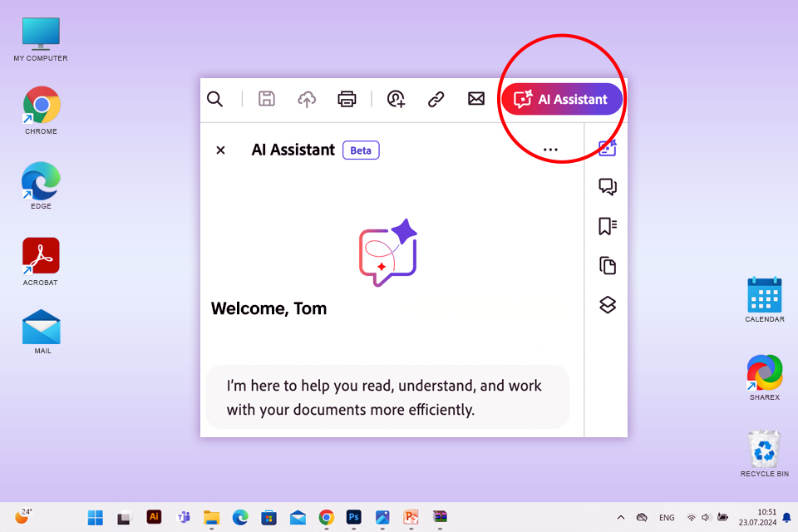This screenshot has height=532, width=798.
Task: Open WinRAR from the taskbar
Action: (x=440, y=517)
